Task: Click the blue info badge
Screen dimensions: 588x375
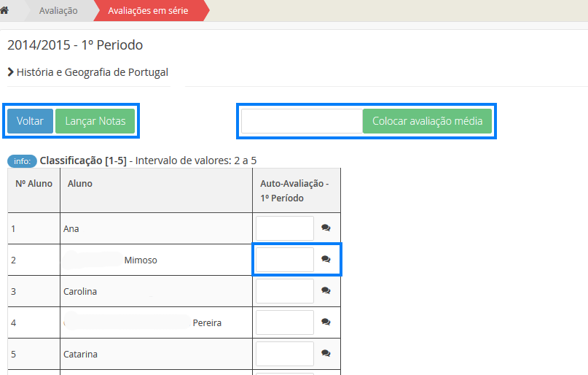Action: tap(22, 161)
